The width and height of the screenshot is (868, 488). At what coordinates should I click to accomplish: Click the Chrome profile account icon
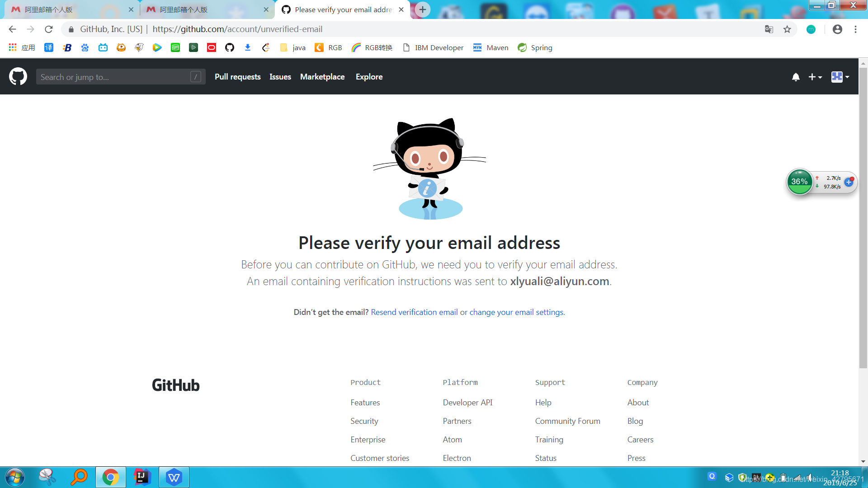click(x=837, y=29)
